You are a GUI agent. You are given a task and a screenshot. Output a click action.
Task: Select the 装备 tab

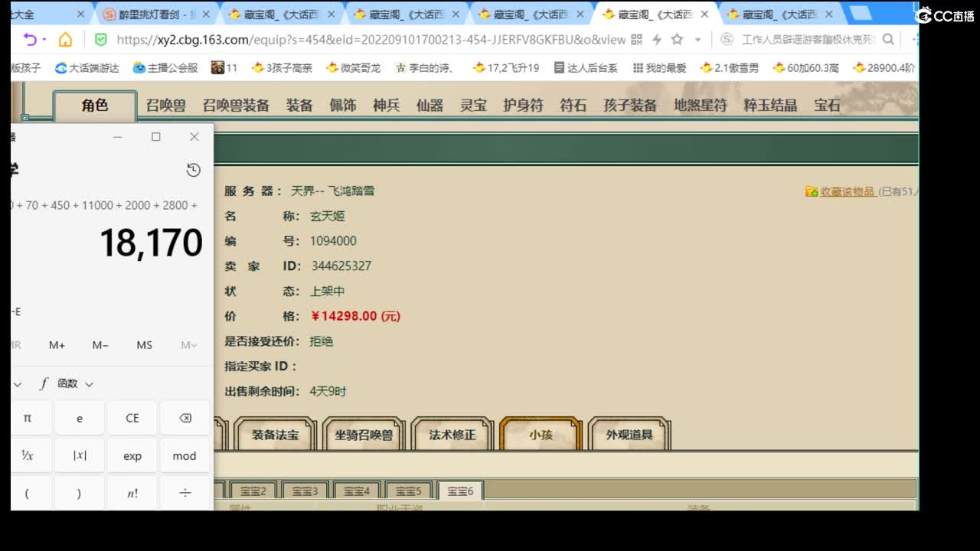pyautogui.click(x=299, y=106)
